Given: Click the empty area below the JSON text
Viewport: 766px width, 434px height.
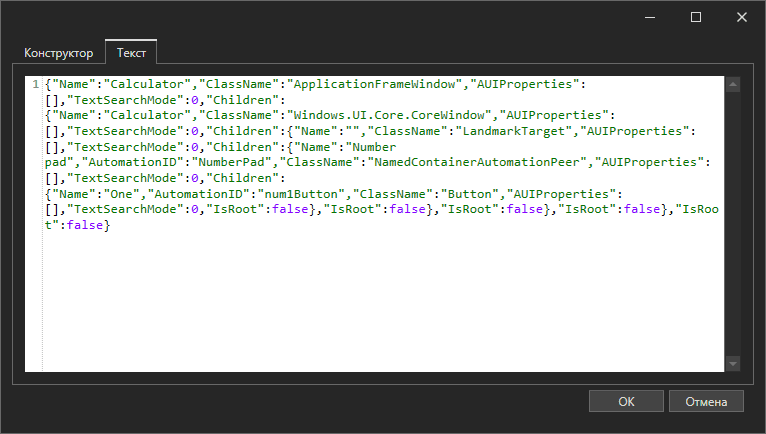Looking at the screenshot, I should [x=380, y=300].
